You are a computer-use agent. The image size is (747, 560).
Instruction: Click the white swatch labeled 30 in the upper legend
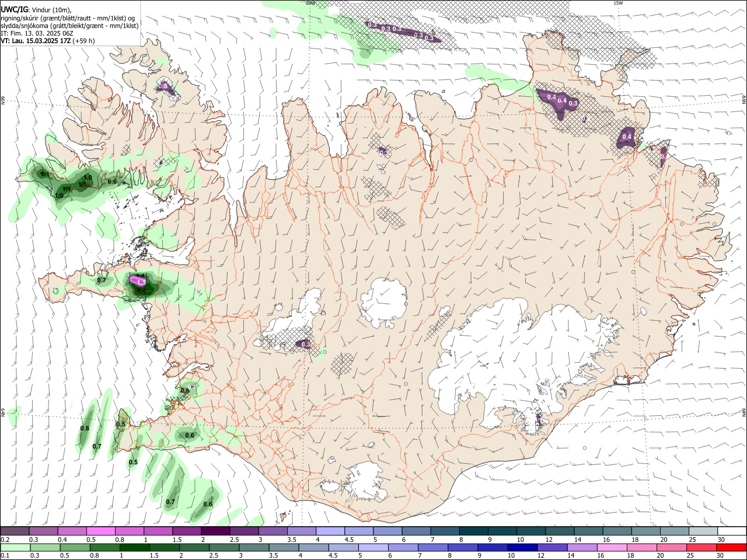[732, 531]
